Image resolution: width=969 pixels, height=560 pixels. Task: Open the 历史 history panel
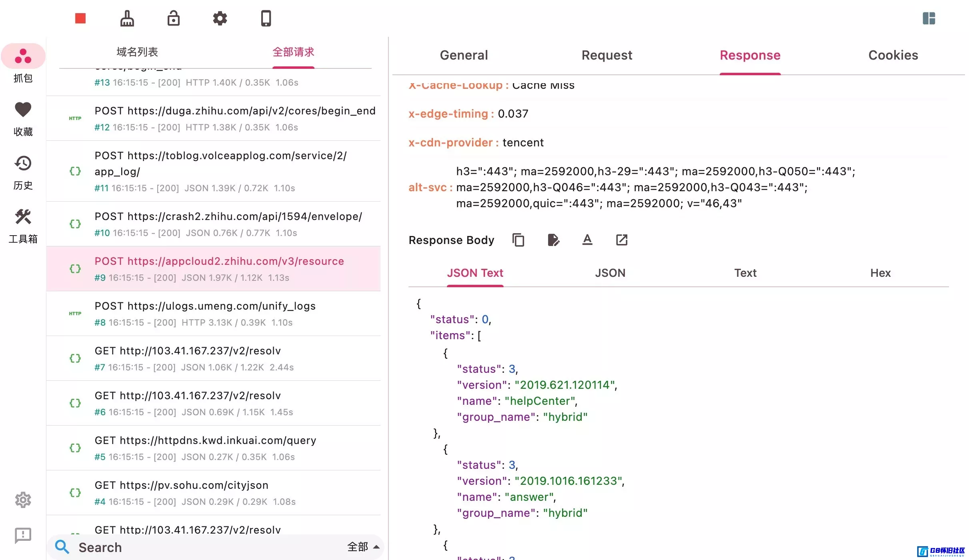23,172
